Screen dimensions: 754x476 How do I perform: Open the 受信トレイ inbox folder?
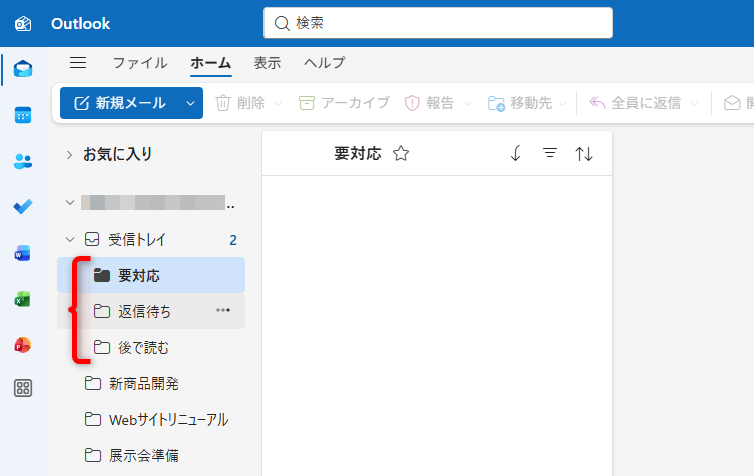click(x=151, y=239)
